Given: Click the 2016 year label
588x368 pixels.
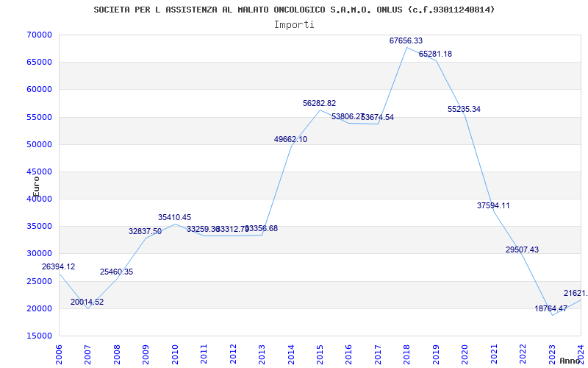Looking at the screenshot, I should tap(348, 354).
